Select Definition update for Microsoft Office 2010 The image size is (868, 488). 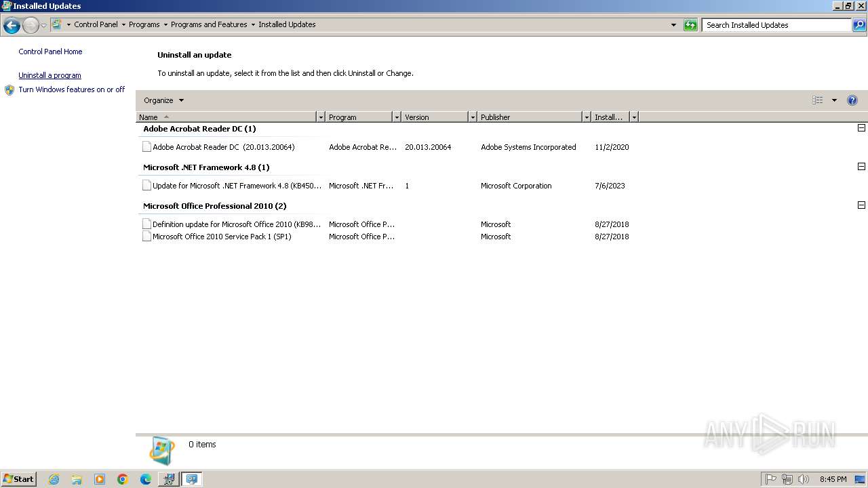237,224
